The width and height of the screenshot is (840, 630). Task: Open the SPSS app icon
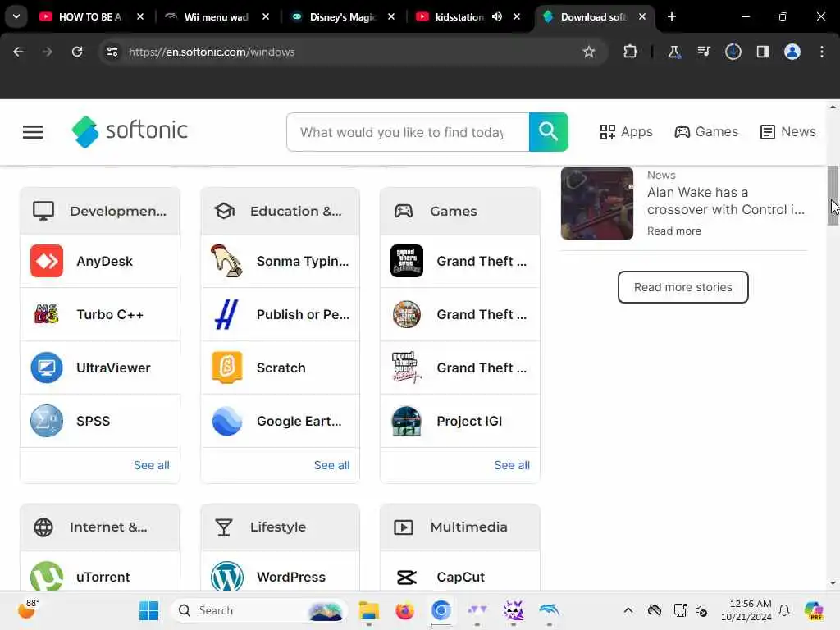(x=47, y=421)
